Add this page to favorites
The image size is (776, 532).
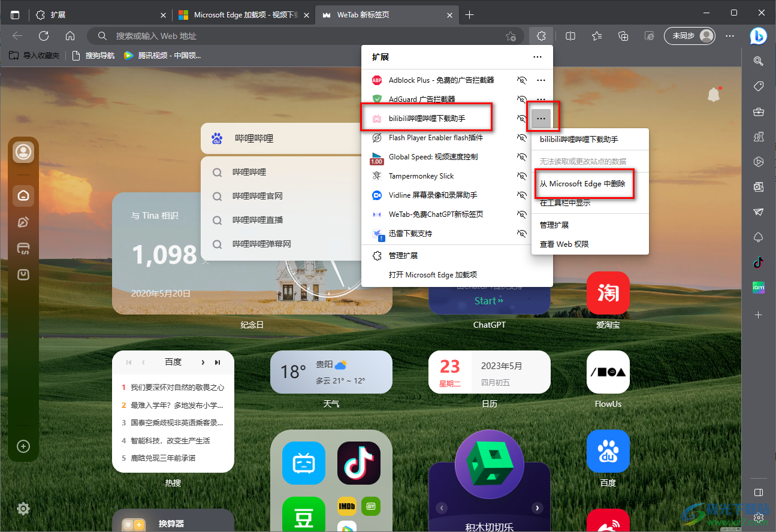click(511, 36)
